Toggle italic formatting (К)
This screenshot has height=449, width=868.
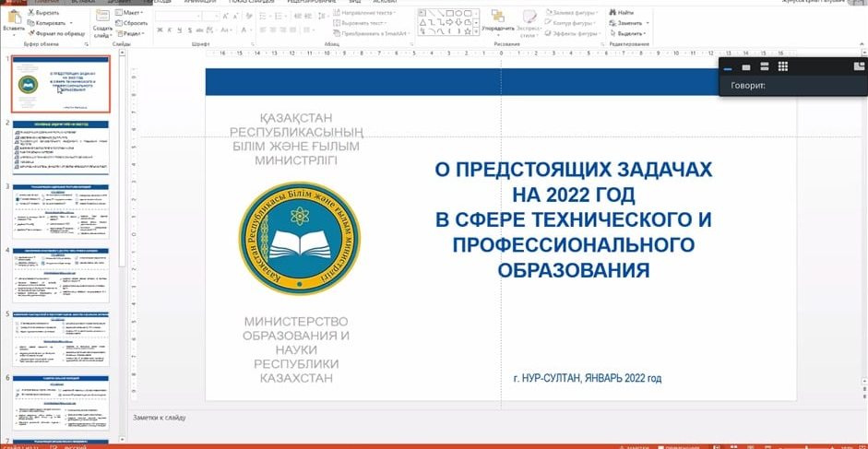click(x=170, y=30)
